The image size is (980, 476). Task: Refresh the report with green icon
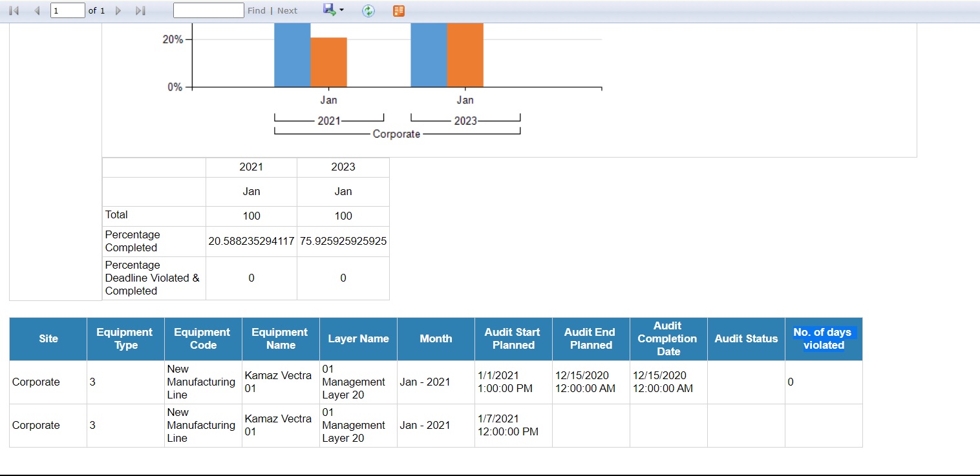click(368, 11)
